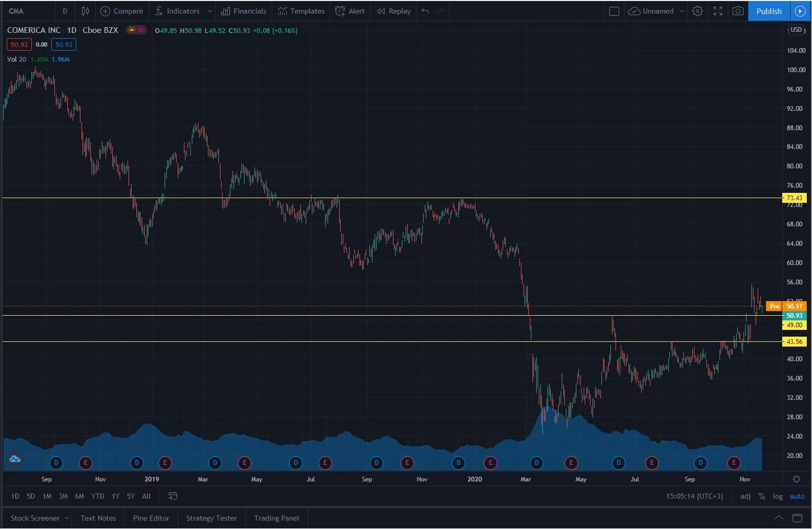
Task: Click the play icon beside Publish
Action: coord(800,11)
